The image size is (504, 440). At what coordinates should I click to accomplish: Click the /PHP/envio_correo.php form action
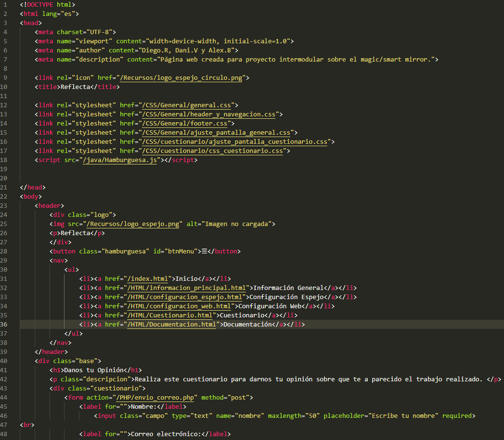[155, 398]
